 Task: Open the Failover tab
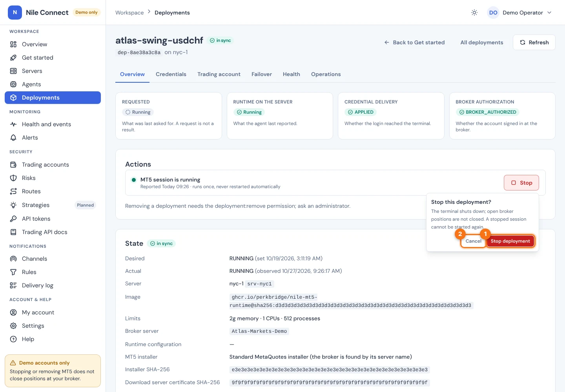(262, 74)
